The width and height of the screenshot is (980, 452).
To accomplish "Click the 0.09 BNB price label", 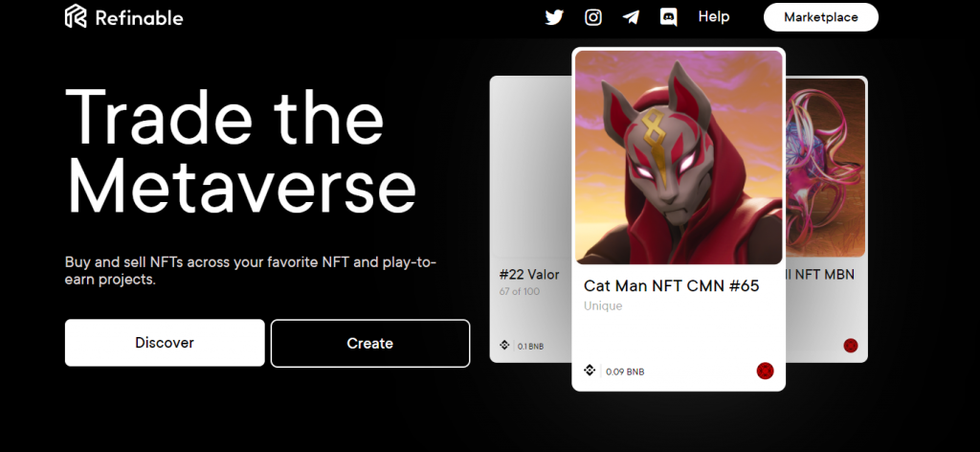I will pyautogui.click(x=625, y=372).
